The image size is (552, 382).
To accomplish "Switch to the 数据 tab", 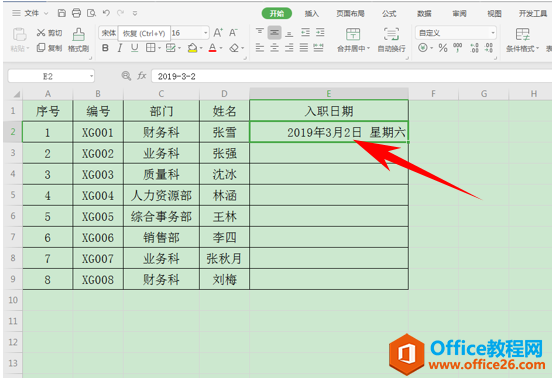I will pyautogui.click(x=424, y=13).
